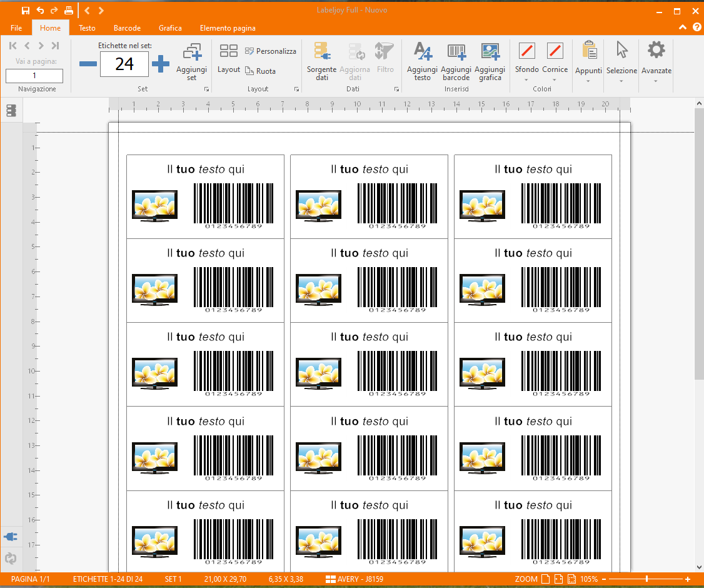Expand the Cornice dropdown arrow
Screen dimensions: 704x588
click(555, 81)
